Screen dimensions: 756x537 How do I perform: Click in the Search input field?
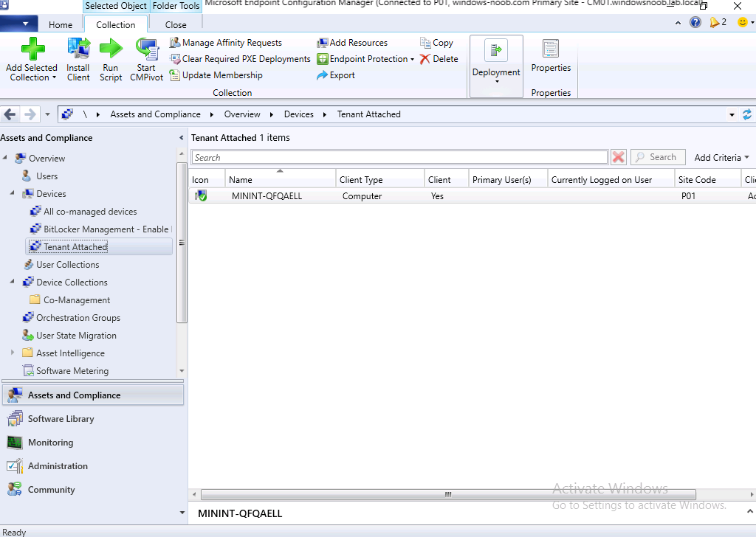pyautogui.click(x=399, y=158)
